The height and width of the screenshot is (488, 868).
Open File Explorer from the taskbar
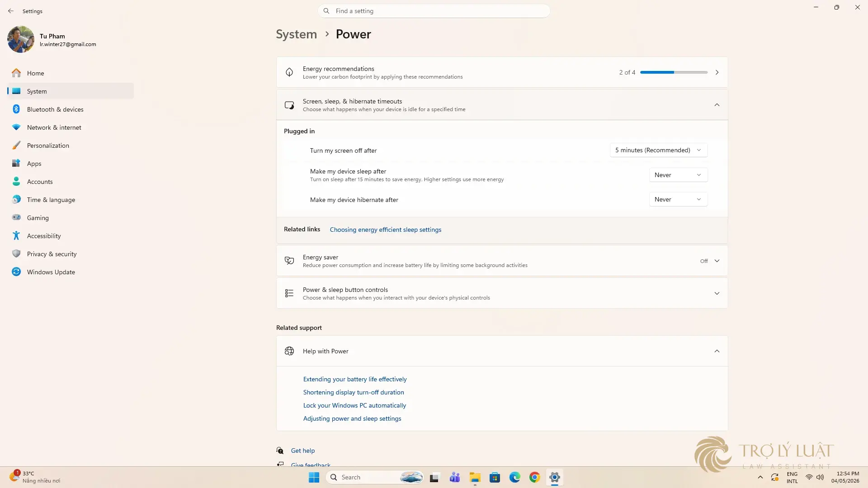475,477
